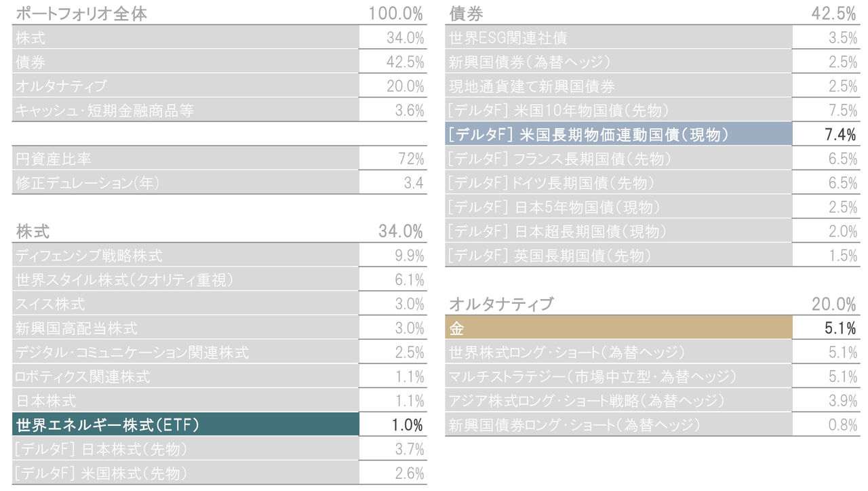Select the スイス株式 row
Image resolution: width=868 pixels, height=491 pixels.
(220, 304)
